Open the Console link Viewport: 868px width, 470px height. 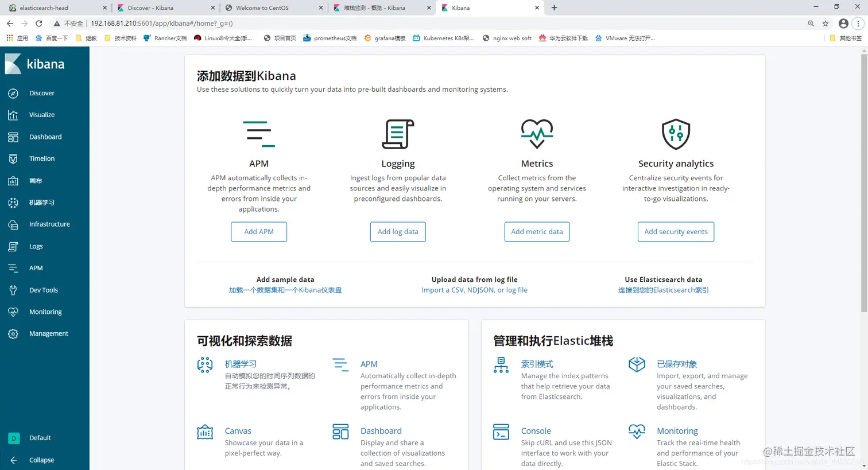[536, 431]
